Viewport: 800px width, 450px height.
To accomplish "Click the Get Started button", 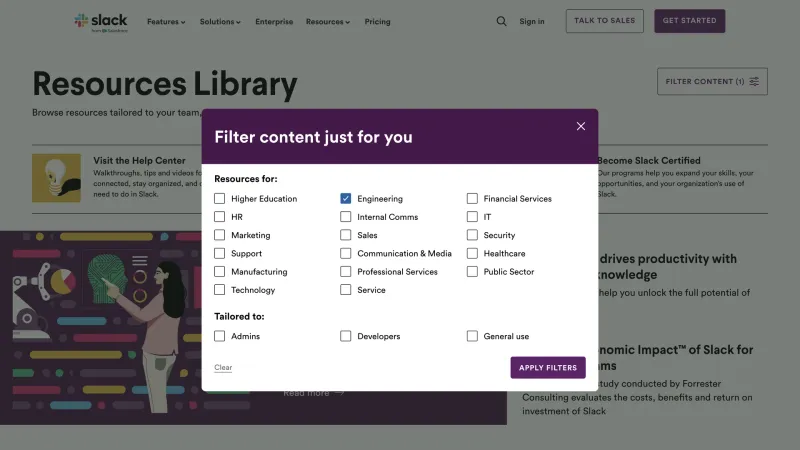I will point(689,21).
